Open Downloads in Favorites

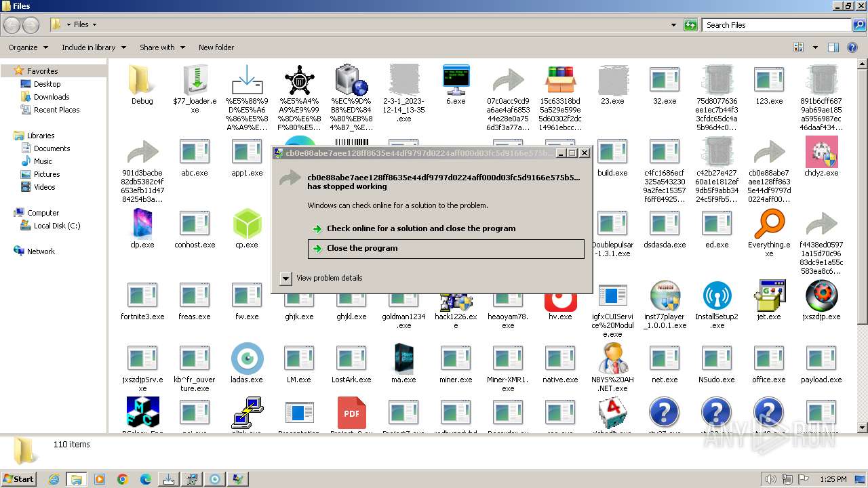52,97
